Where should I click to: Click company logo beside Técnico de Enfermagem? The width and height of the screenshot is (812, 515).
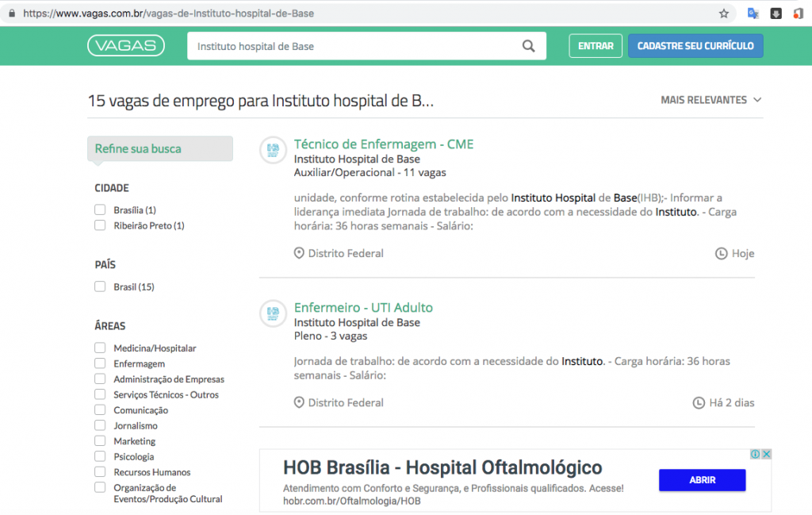coord(273,149)
